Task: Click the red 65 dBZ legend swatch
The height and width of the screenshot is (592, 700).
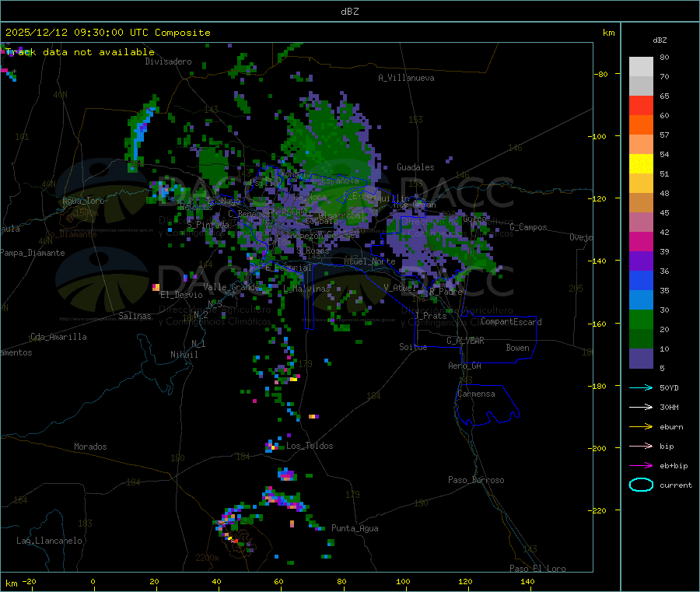Action: 641,105
